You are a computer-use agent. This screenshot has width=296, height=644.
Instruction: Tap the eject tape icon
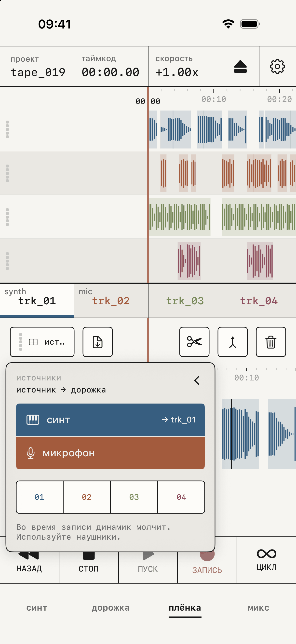[x=240, y=67]
